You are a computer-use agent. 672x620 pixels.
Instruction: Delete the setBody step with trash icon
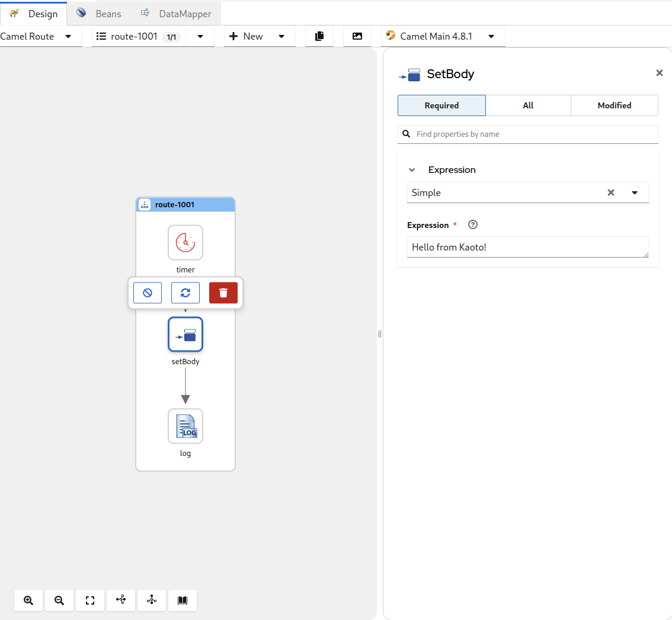223,293
